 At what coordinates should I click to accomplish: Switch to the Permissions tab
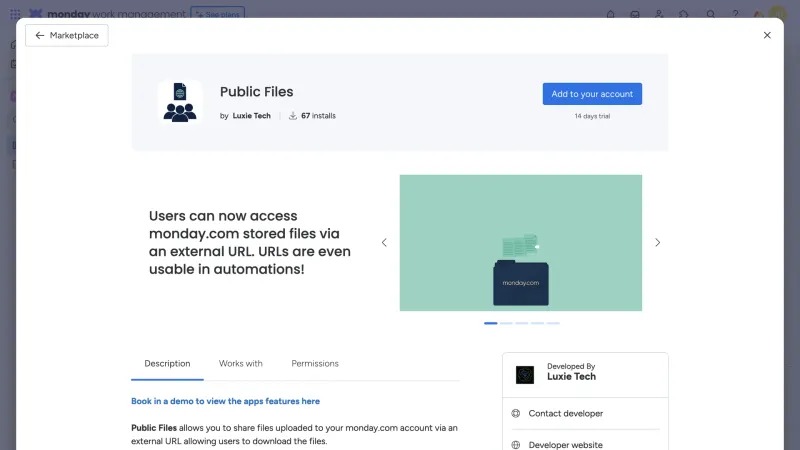point(315,364)
